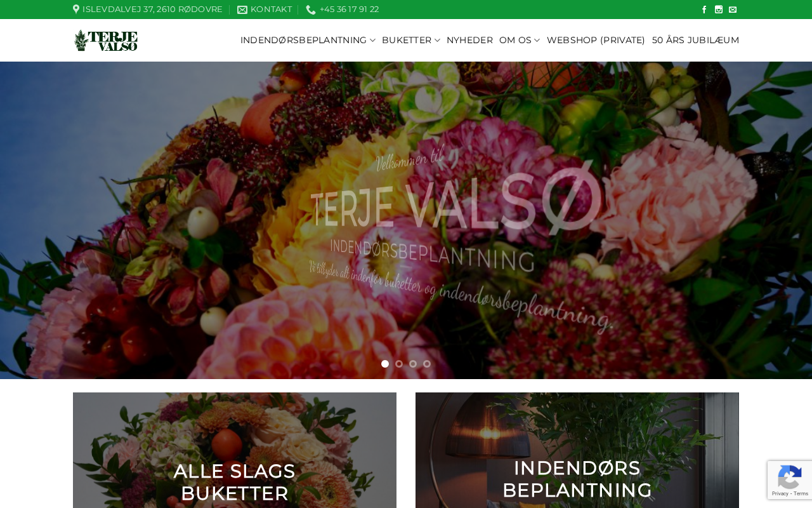Open the Instagram icon in top bar
Viewport: 812px width, 508px height.
[719, 10]
